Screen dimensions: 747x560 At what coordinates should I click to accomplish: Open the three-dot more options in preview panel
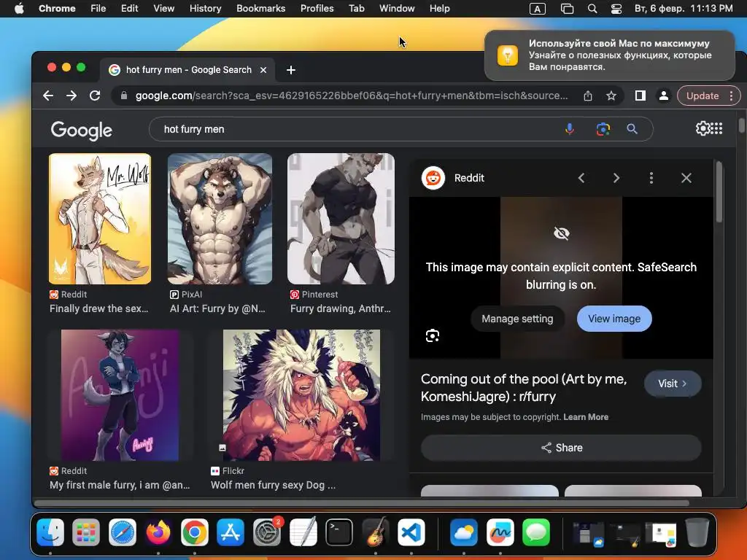(x=651, y=178)
